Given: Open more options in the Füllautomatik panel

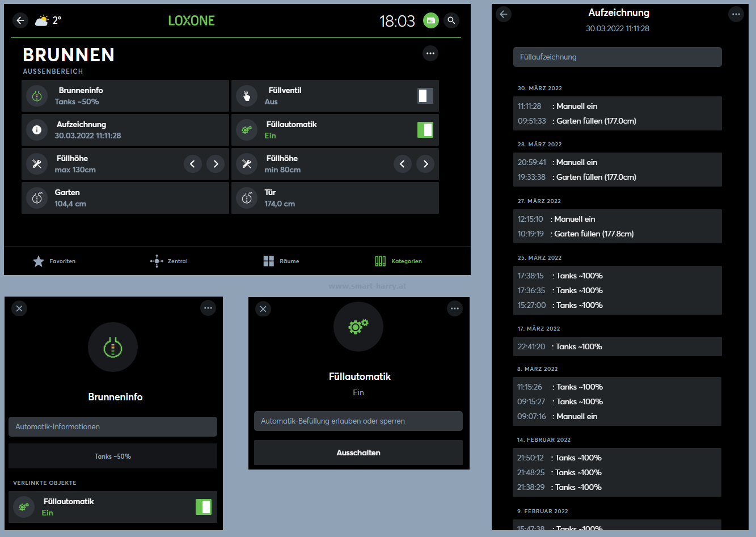Looking at the screenshot, I should click(x=455, y=308).
